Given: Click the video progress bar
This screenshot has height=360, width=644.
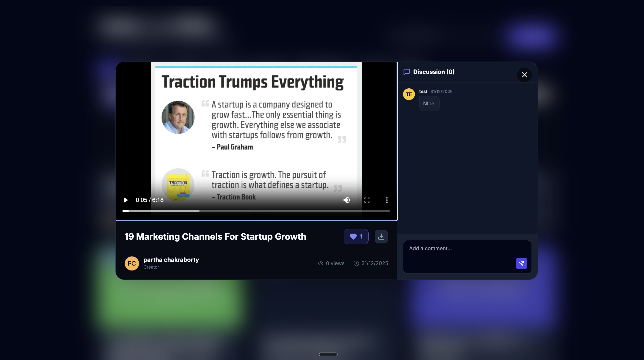Looking at the screenshot, I should click(256, 211).
